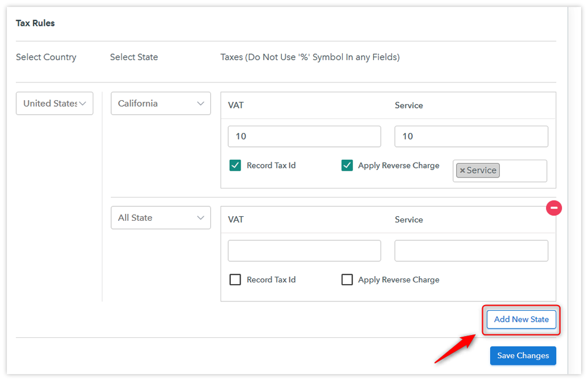
Task: Remove the second state row via red minus icon
Action: [x=553, y=208]
